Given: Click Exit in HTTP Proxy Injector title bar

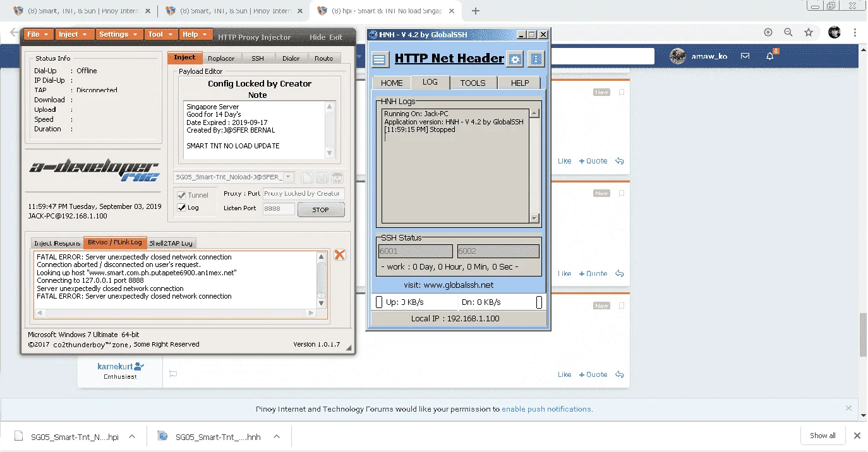Looking at the screenshot, I should [x=335, y=37].
